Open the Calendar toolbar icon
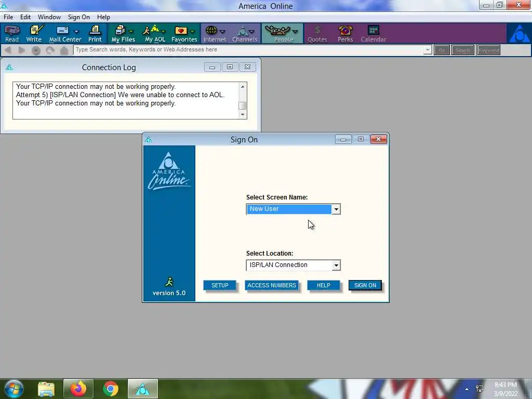532x399 pixels. pyautogui.click(x=373, y=34)
